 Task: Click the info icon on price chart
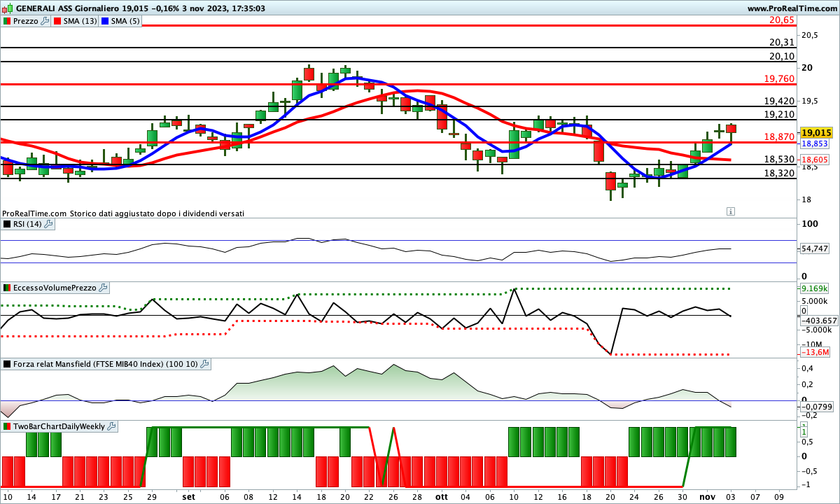(731, 211)
